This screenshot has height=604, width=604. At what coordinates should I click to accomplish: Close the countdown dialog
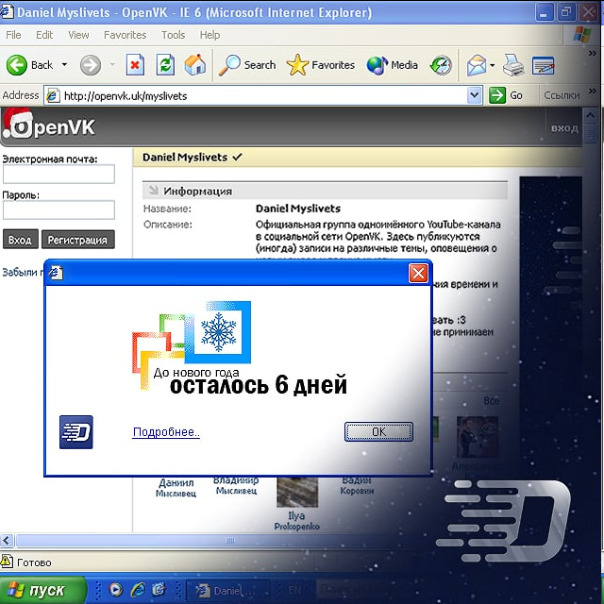pos(418,273)
